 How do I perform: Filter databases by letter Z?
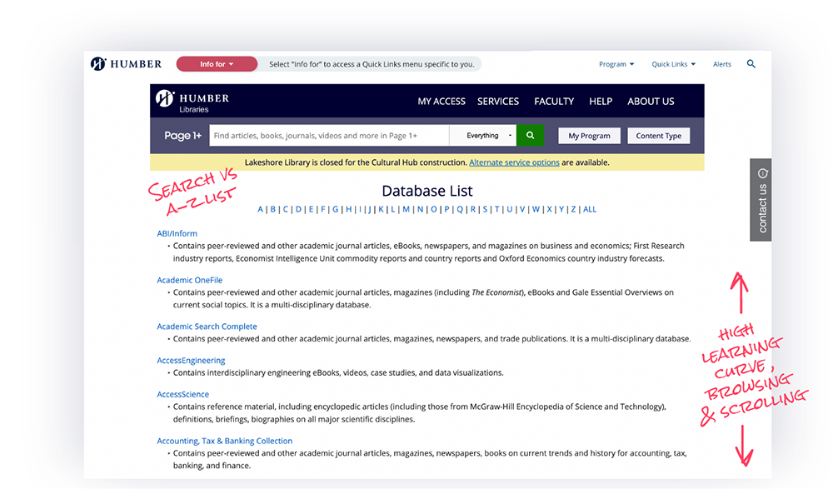[x=573, y=209]
